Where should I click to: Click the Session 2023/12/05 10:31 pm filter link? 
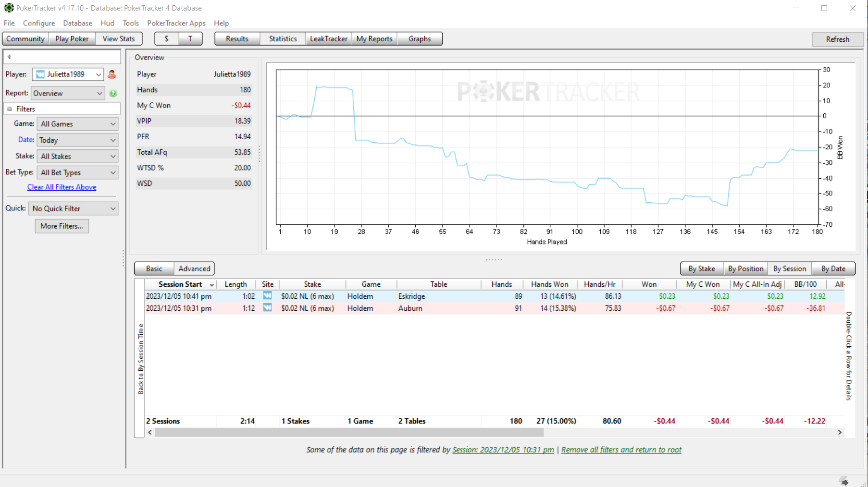[x=503, y=450]
